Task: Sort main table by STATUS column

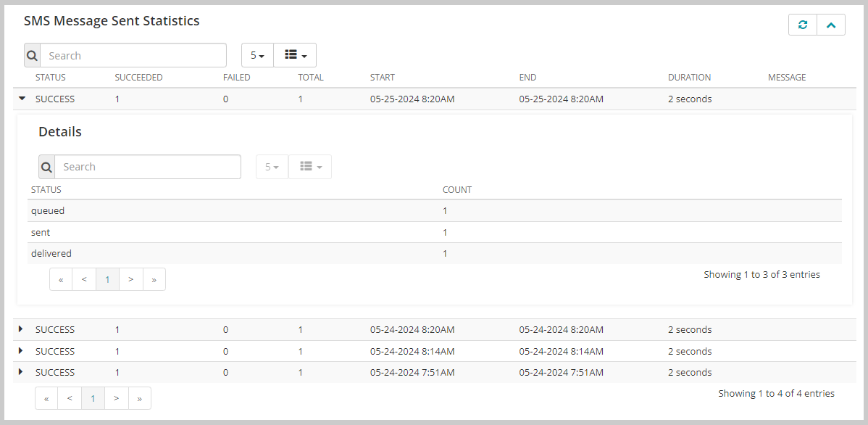Action: [x=51, y=78]
